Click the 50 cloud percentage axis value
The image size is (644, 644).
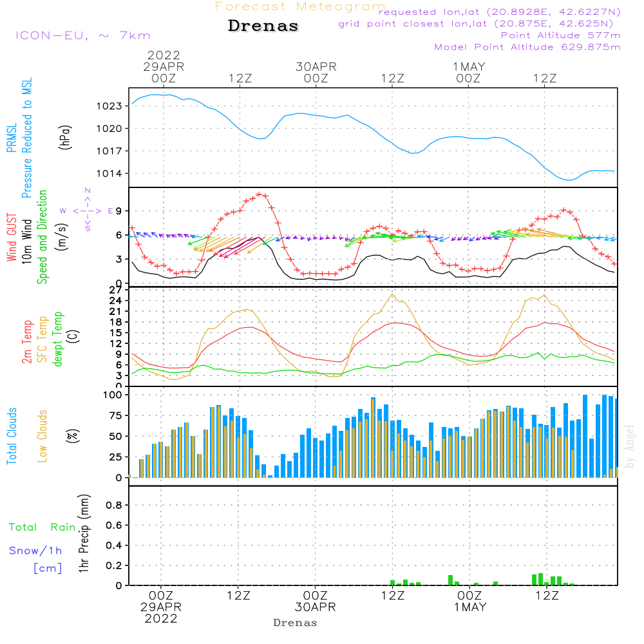coord(116,437)
